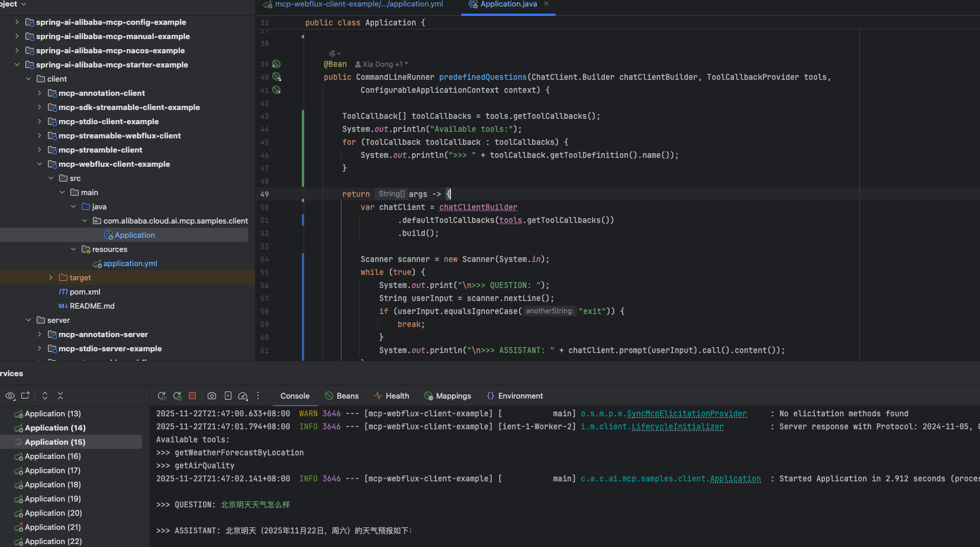Open the LifecycleInitializer link in console

[x=677, y=426]
